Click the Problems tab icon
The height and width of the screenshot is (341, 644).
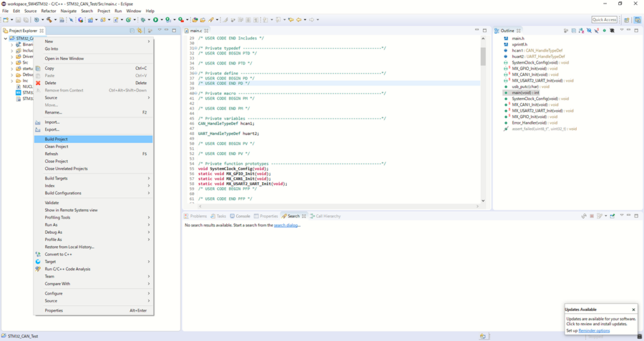(186, 216)
